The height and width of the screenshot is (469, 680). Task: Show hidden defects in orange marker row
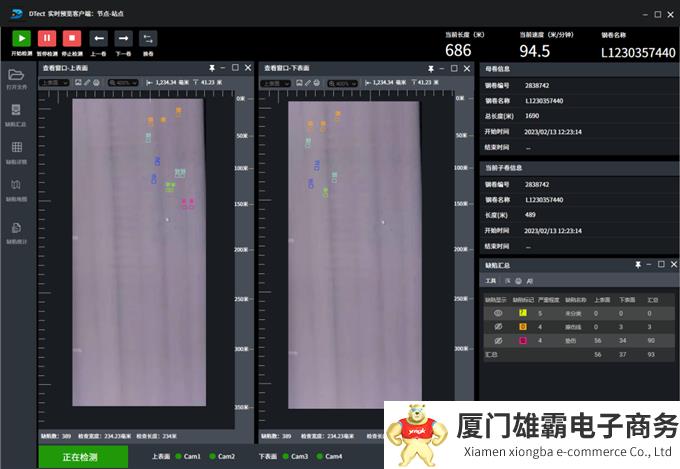click(x=496, y=326)
